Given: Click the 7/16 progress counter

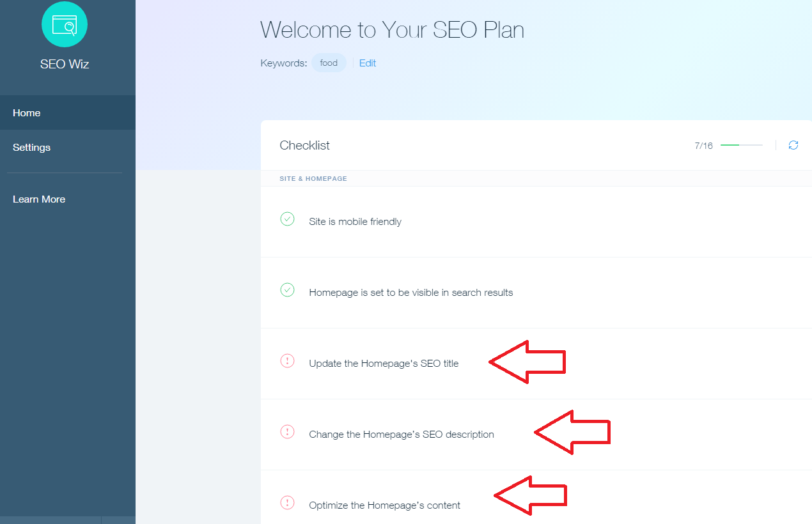Looking at the screenshot, I should point(703,146).
